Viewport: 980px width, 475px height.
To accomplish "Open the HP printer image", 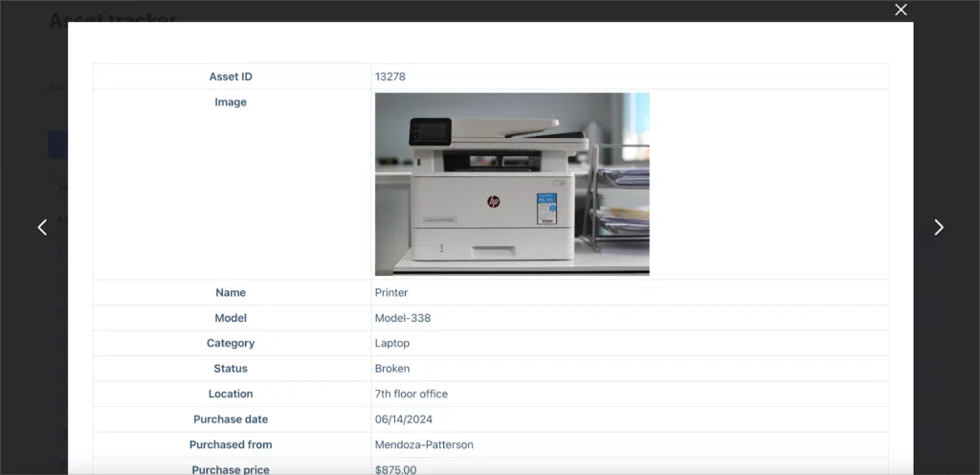I will click(x=512, y=185).
